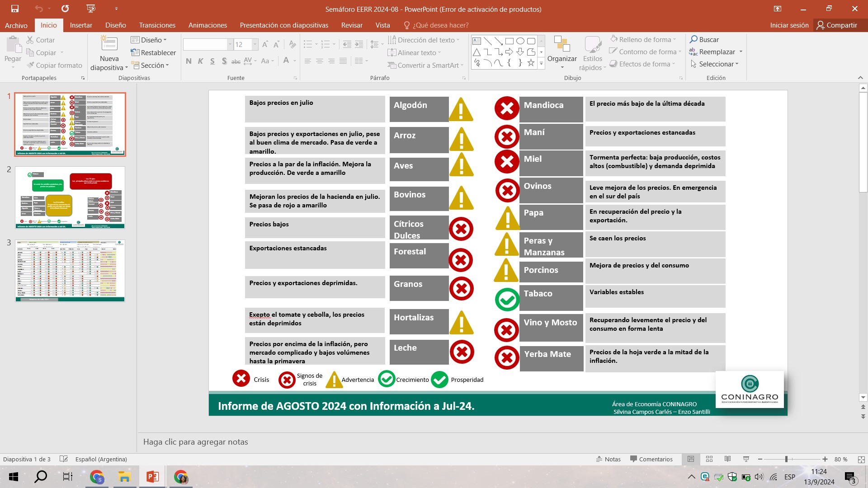Click fit slide to window icon
This screenshot has height=488, width=868.
[x=861, y=459]
